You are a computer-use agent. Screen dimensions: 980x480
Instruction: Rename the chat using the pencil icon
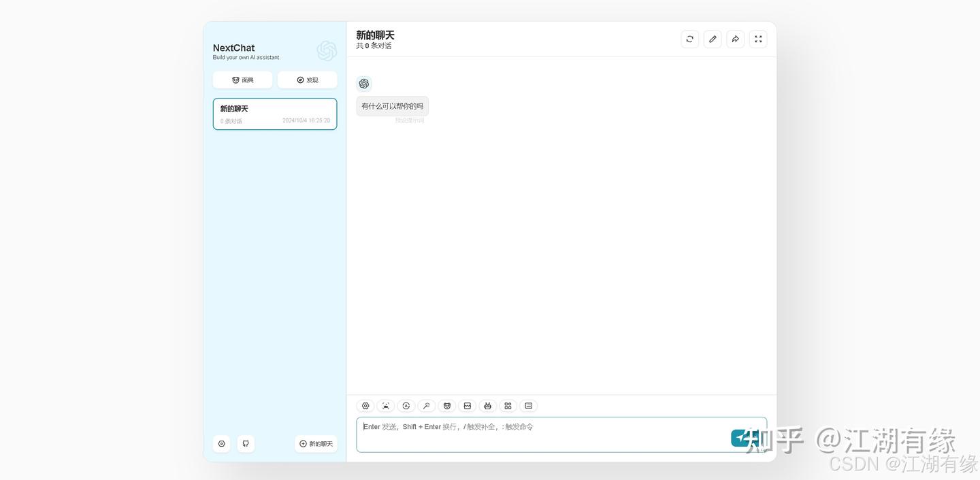coord(712,39)
